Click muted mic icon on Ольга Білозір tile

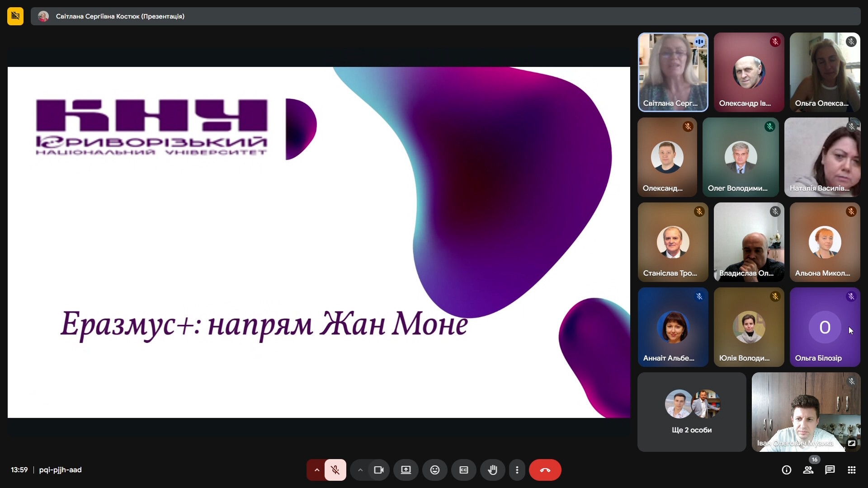point(851,296)
